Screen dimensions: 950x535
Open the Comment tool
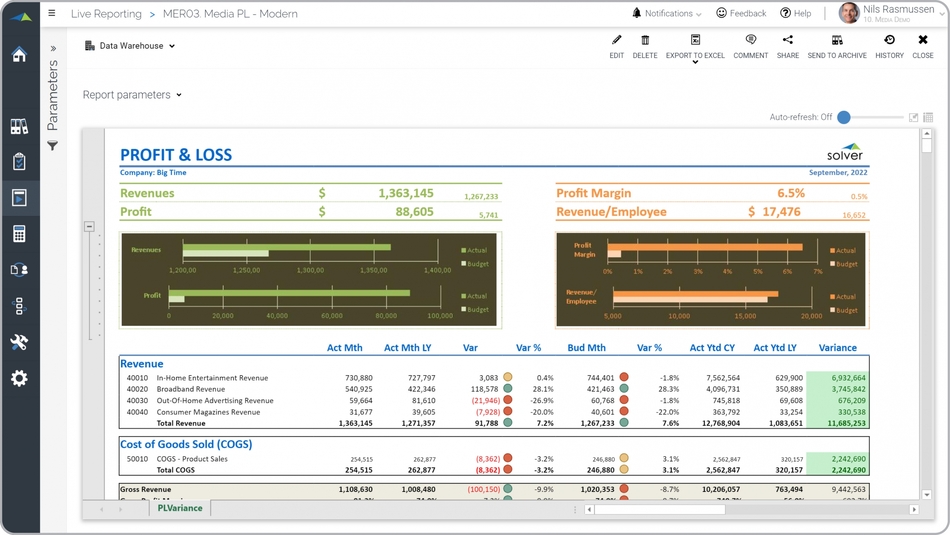(750, 41)
